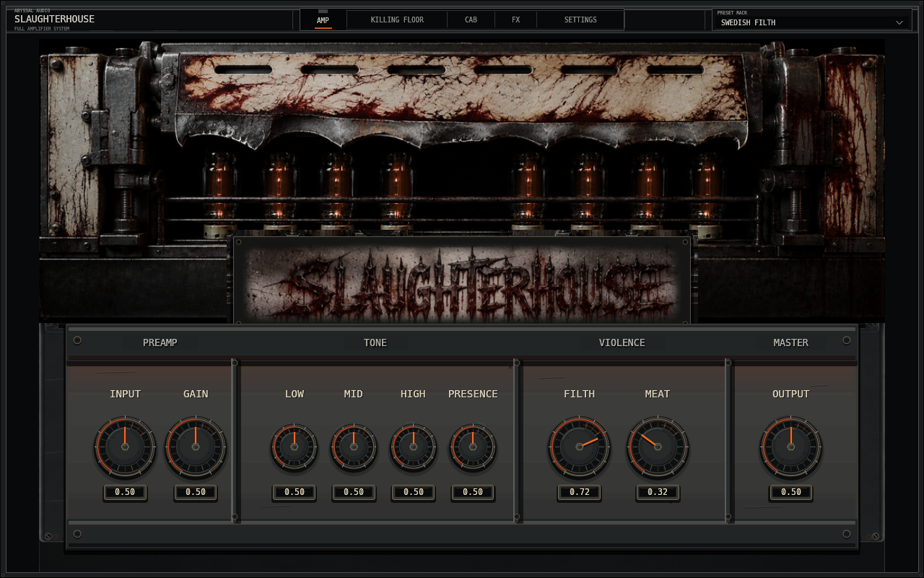Click the OUTPUT knob label
The height and width of the screenshot is (578, 924).
pos(790,394)
